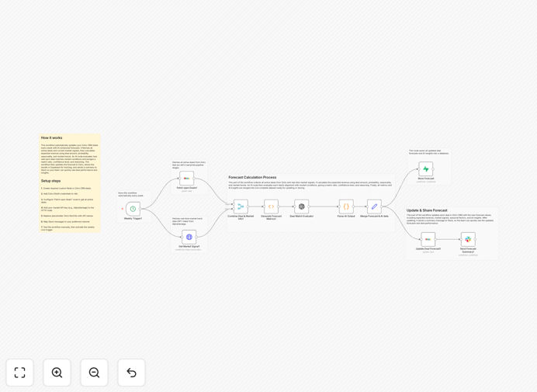This screenshot has width=537, height=392.
Task: Click the Update & Share Forecast heading
Action: (x=427, y=210)
